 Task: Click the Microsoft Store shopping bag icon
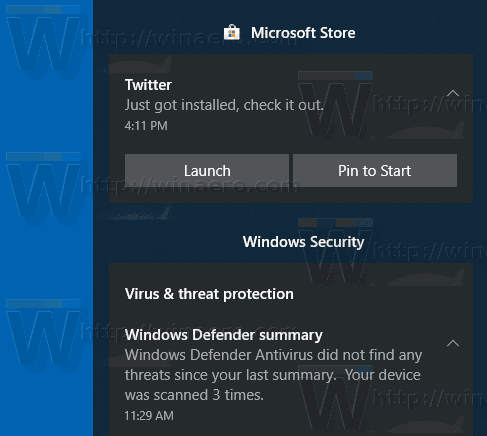point(232,32)
